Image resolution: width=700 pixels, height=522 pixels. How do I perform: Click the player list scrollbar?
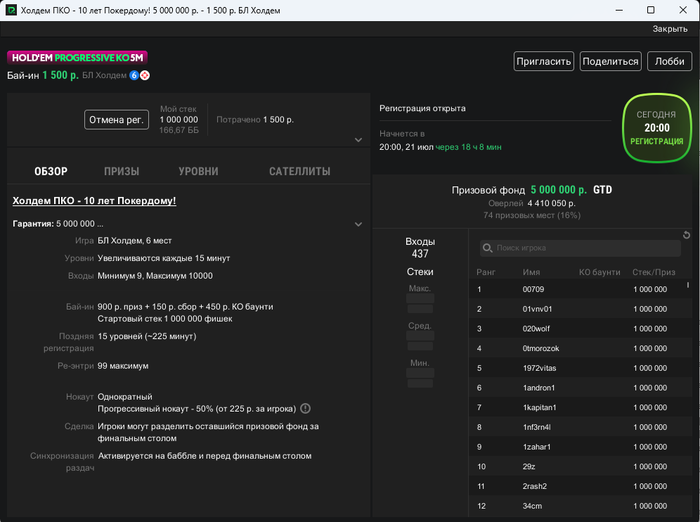tap(688, 284)
